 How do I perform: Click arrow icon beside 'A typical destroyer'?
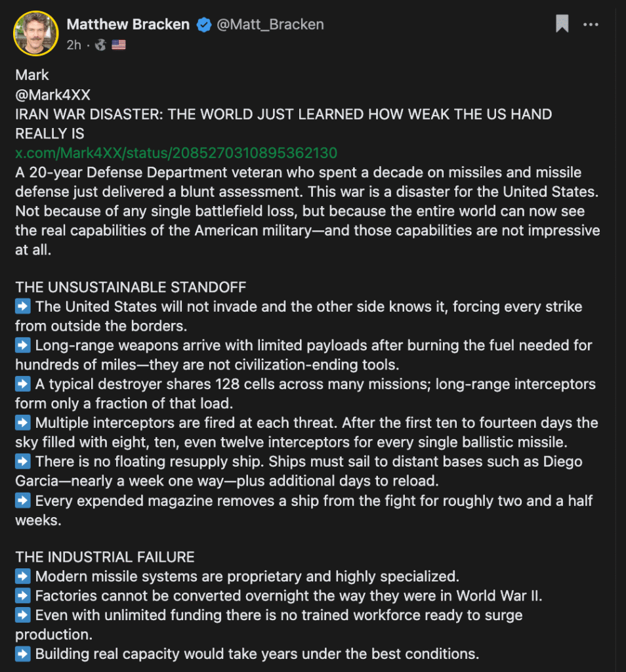point(23,383)
